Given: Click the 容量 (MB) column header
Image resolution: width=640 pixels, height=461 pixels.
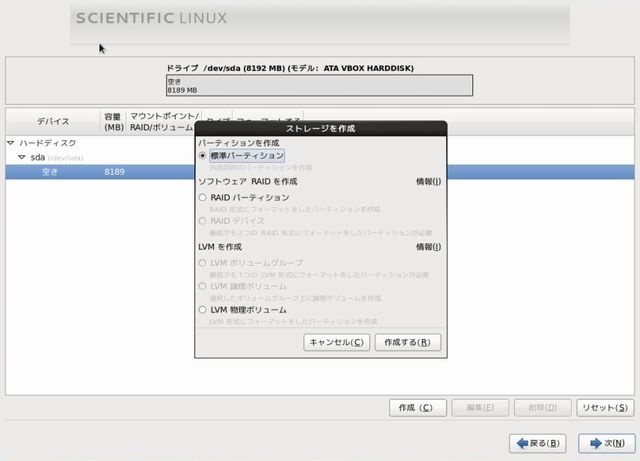Looking at the screenshot, I should click(x=113, y=121).
